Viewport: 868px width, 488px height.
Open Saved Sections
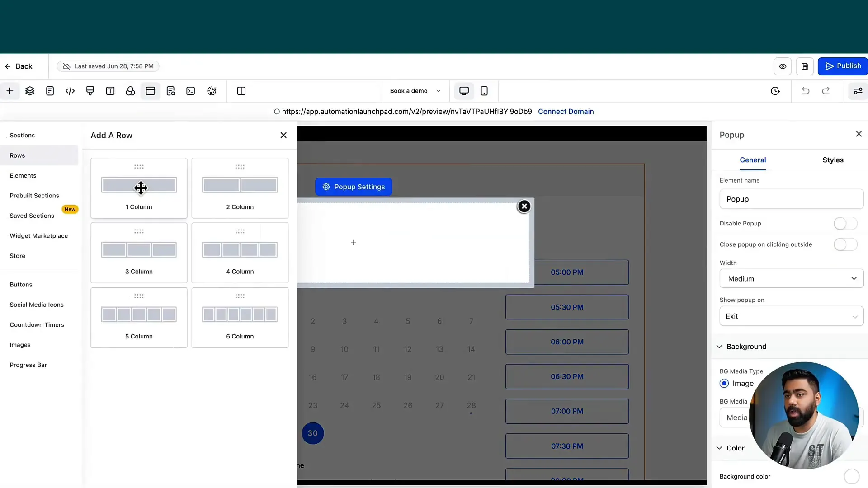pyautogui.click(x=32, y=216)
